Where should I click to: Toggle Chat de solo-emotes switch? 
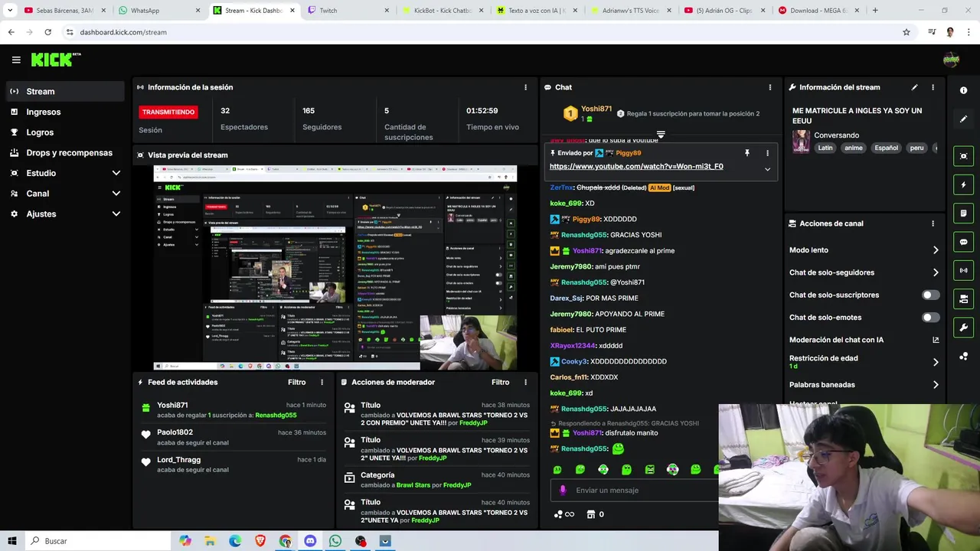[x=930, y=317]
